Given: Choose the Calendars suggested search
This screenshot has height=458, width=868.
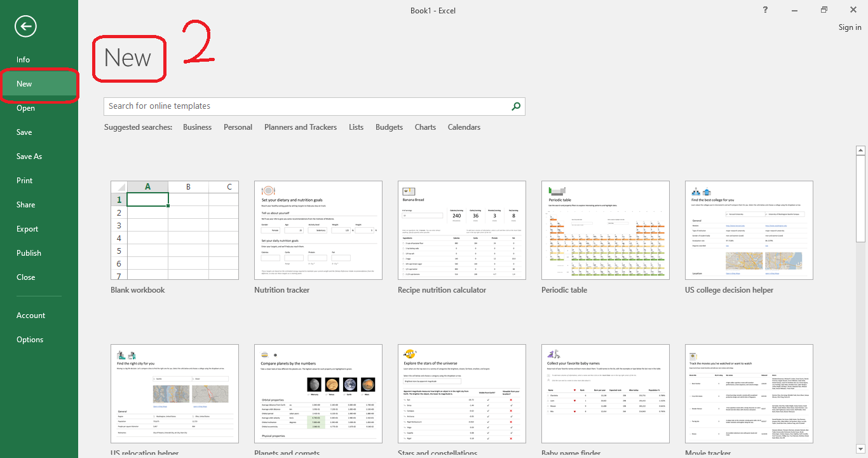Looking at the screenshot, I should pos(464,127).
